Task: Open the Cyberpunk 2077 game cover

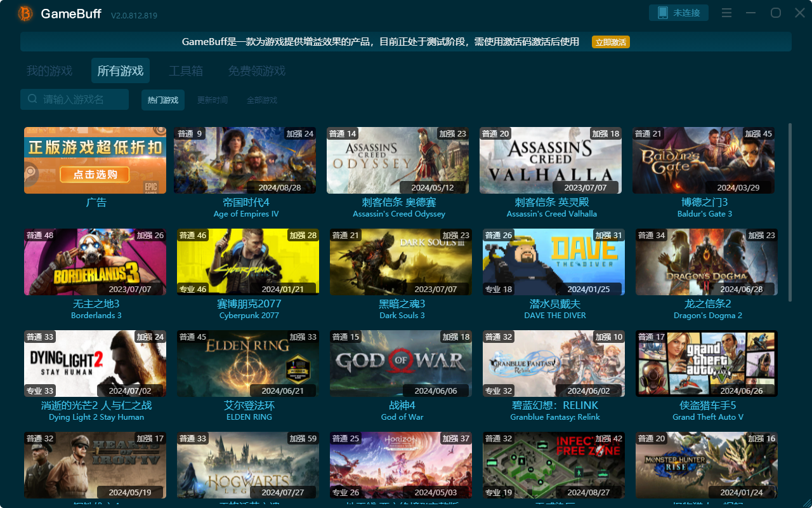Action: tap(247, 262)
